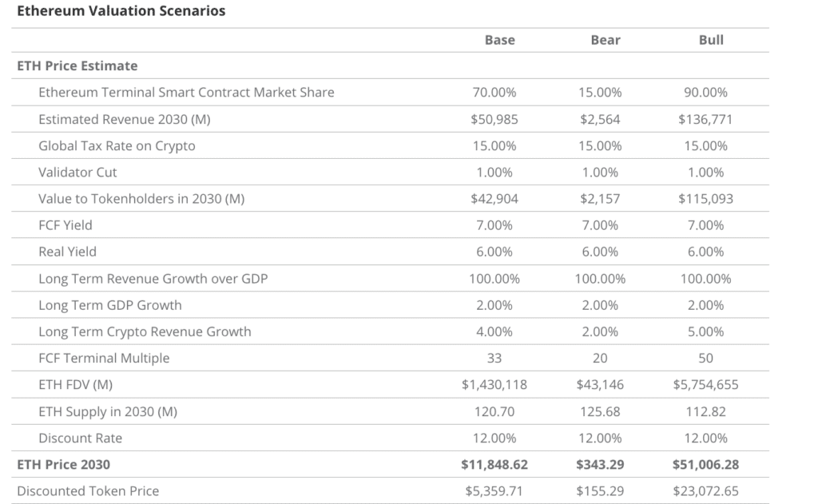Click the Ethereum Terminal Smart Contract Market Share label
The image size is (818, 504).
coord(186,93)
